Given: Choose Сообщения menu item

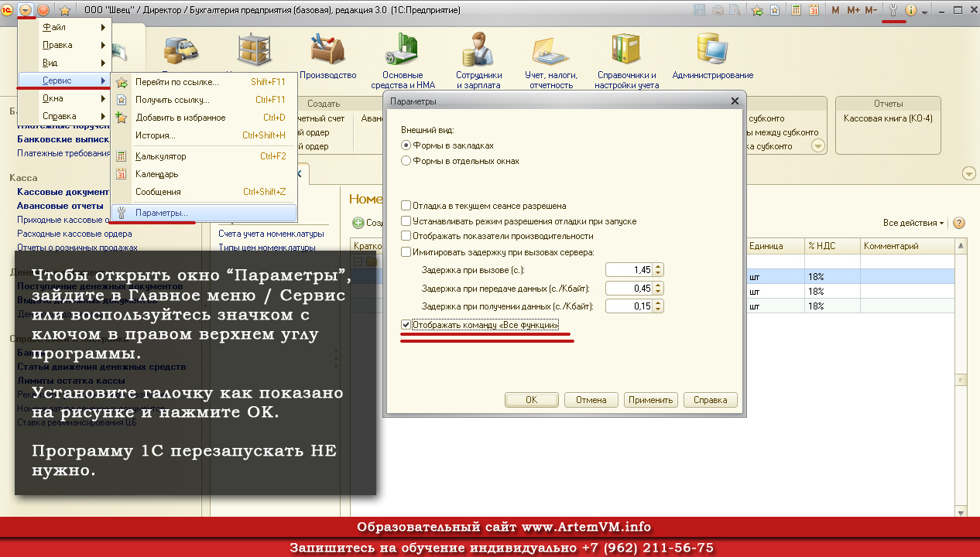Looking at the screenshot, I should click(x=205, y=192).
